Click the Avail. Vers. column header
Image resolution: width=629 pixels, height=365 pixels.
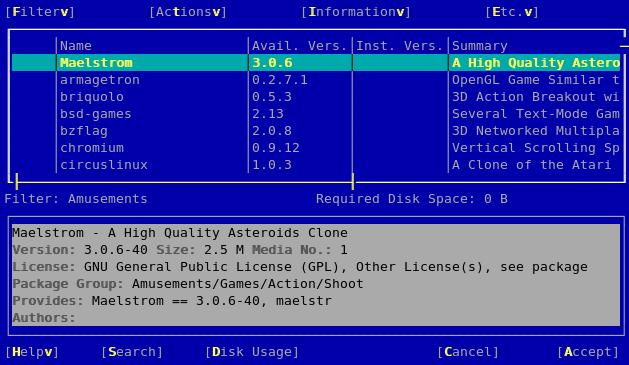pyautogui.click(x=299, y=46)
